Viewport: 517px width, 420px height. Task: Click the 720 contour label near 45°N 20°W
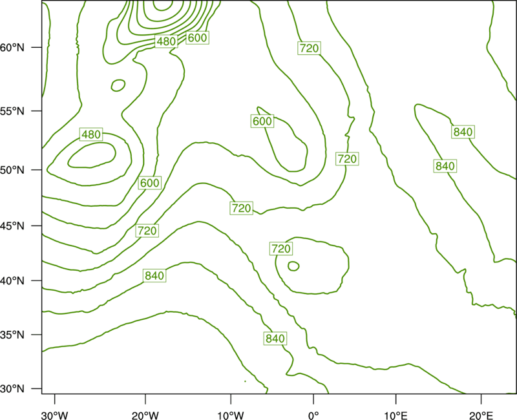147,231
